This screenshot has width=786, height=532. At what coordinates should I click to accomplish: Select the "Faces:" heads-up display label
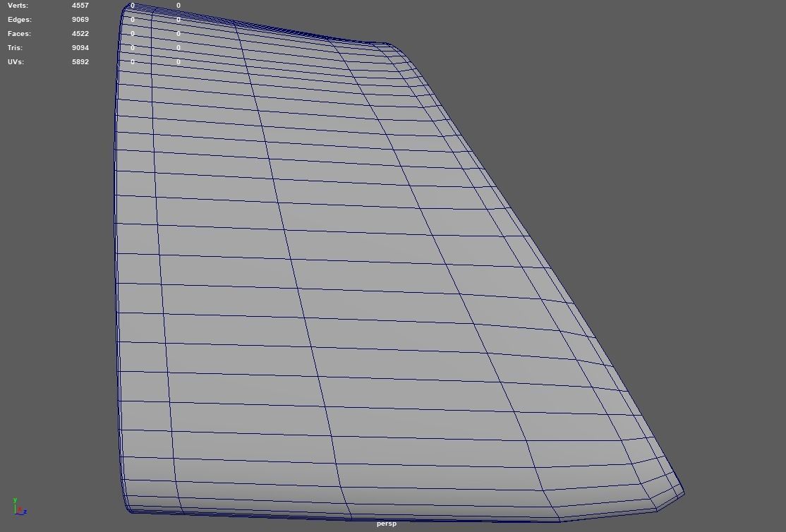click(x=19, y=34)
